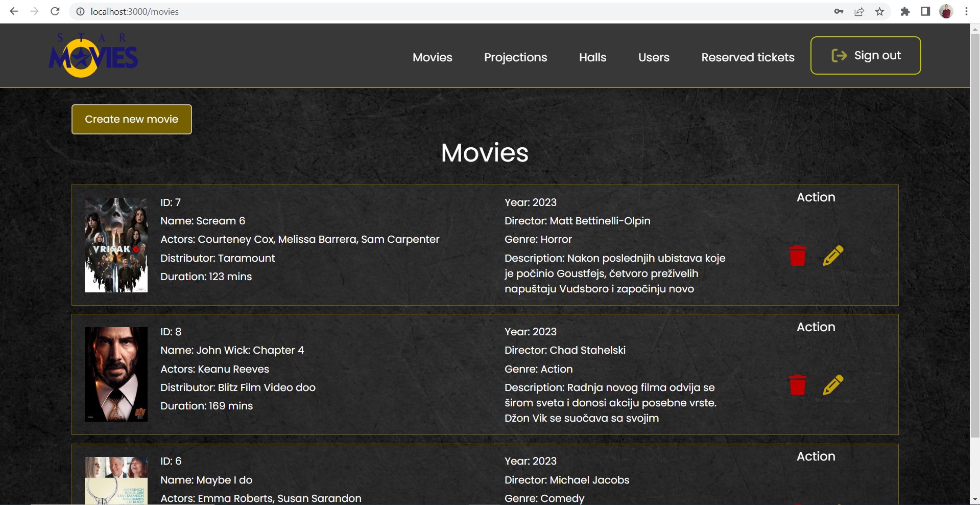Bookmark the page with the star icon
Screen dimensions: 980x505
(x=880, y=11)
